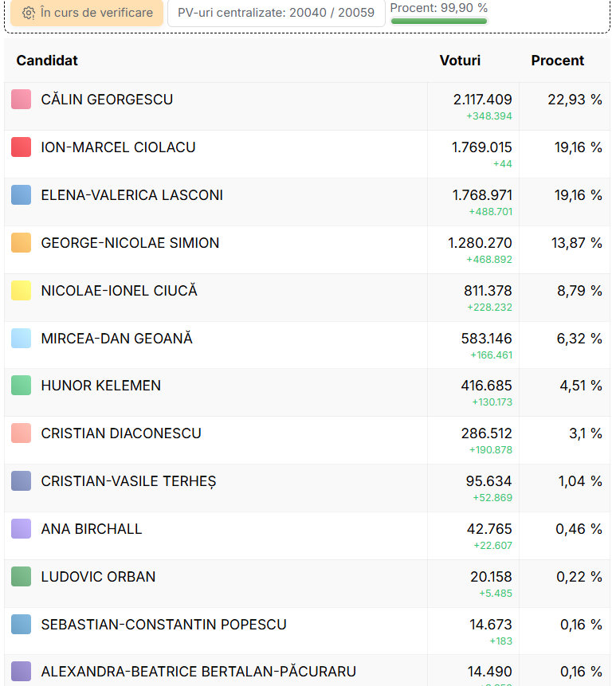Select the ALEXANDRA-BEATRICE BERTALAN-PĂCURARU row name
616x686 pixels.
click(198, 672)
